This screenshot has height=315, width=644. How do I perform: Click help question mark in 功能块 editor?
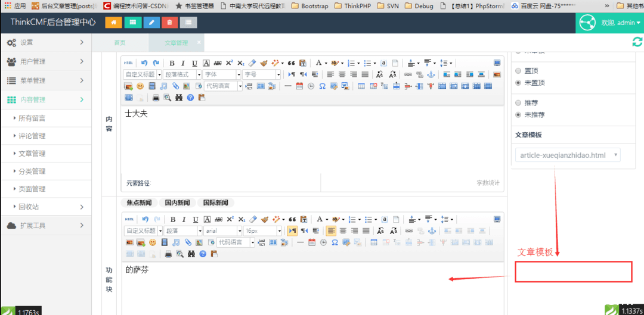(x=203, y=254)
